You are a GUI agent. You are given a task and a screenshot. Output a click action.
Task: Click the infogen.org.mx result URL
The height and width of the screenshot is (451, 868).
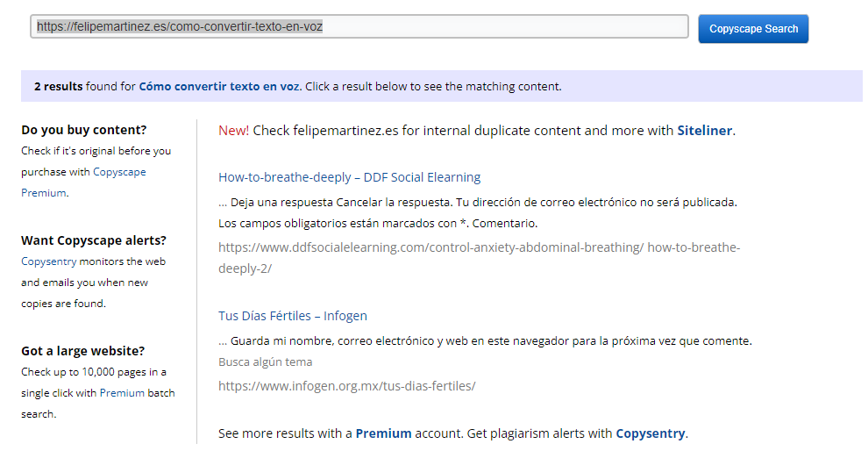[347, 386]
